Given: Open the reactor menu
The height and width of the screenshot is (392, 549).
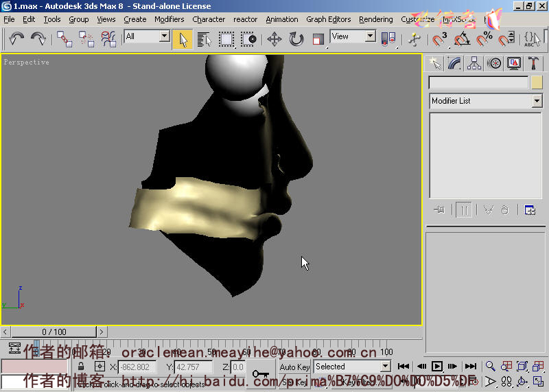Looking at the screenshot, I should click(x=245, y=19).
